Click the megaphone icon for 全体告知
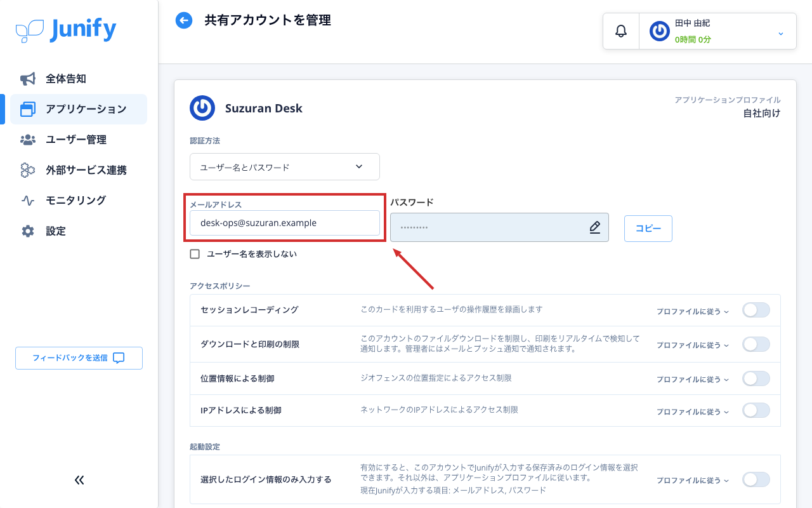The width and height of the screenshot is (812, 508). (x=28, y=79)
